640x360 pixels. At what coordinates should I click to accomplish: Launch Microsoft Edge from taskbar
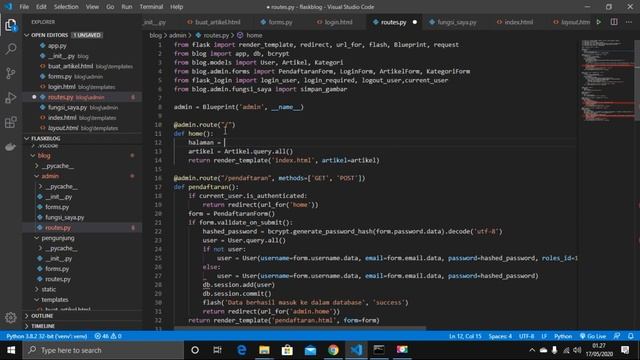pyautogui.click(x=241, y=350)
